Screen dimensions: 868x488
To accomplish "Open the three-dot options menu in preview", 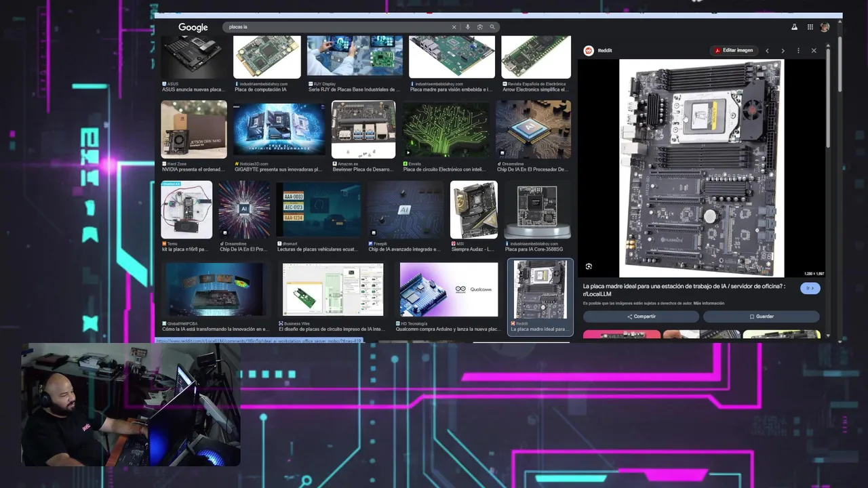I will [798, 50].
